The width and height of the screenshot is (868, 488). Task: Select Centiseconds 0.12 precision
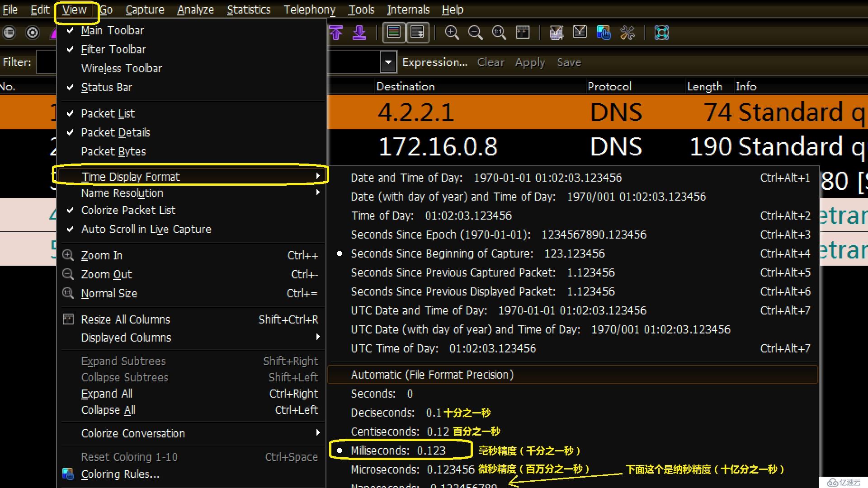[573, 432]
